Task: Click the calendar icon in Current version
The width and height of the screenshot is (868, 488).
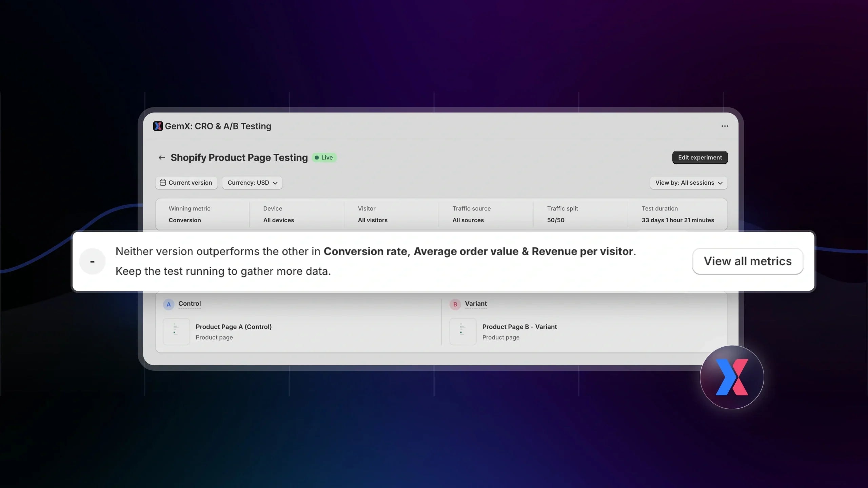Action: (163, 183)
